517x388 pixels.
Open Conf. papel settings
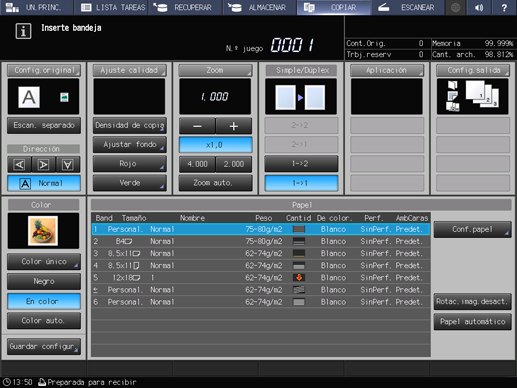[x=473, y=229]
